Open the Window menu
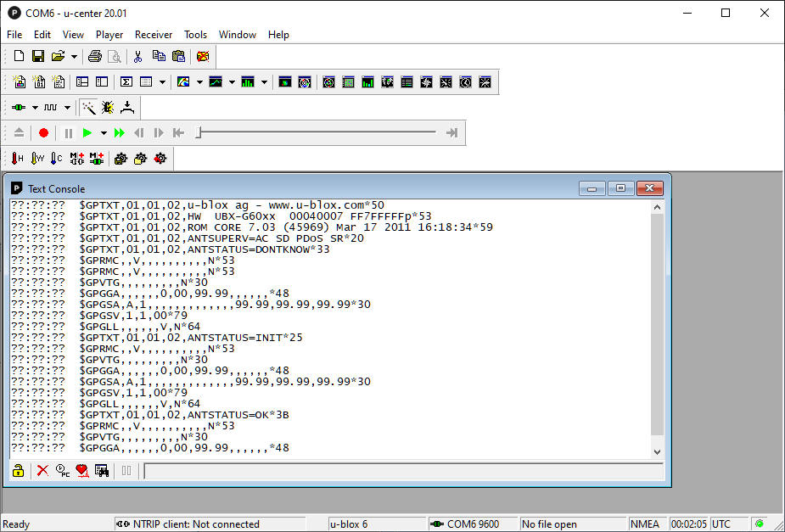The width and height of the screenshot is (785, 532). [x=238, y=35]
